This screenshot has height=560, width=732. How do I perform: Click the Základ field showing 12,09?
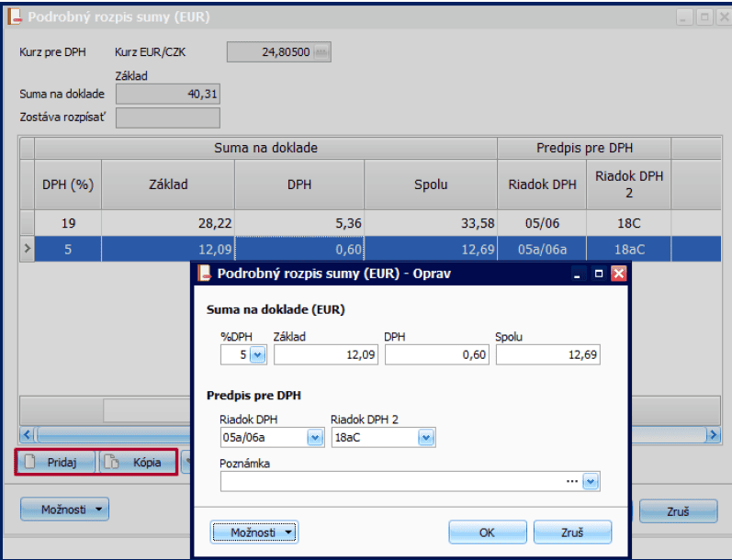326,355
